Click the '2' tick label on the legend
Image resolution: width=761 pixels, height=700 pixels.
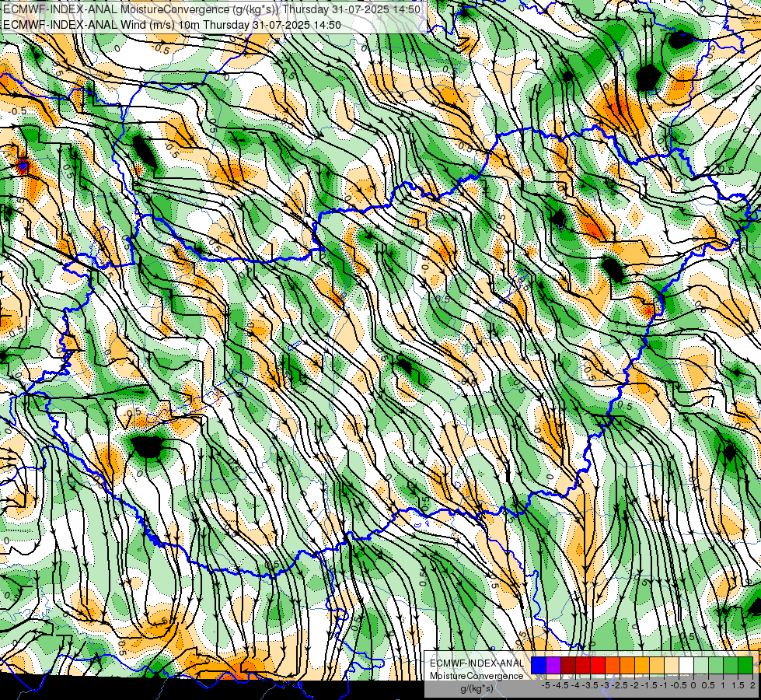pos(752,685)
